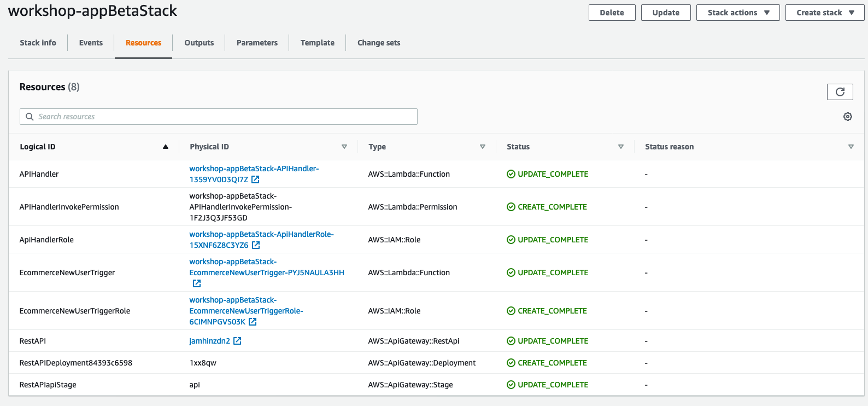The height and width of the screenshot is (406, 868).
Task: Select EcommerceNewUserTrigger logical ID cell
Action: [67, 272]
